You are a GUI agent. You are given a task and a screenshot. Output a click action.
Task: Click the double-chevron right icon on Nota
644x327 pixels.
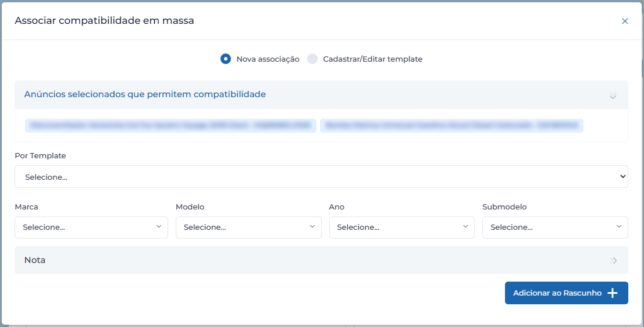coord(613,261)
